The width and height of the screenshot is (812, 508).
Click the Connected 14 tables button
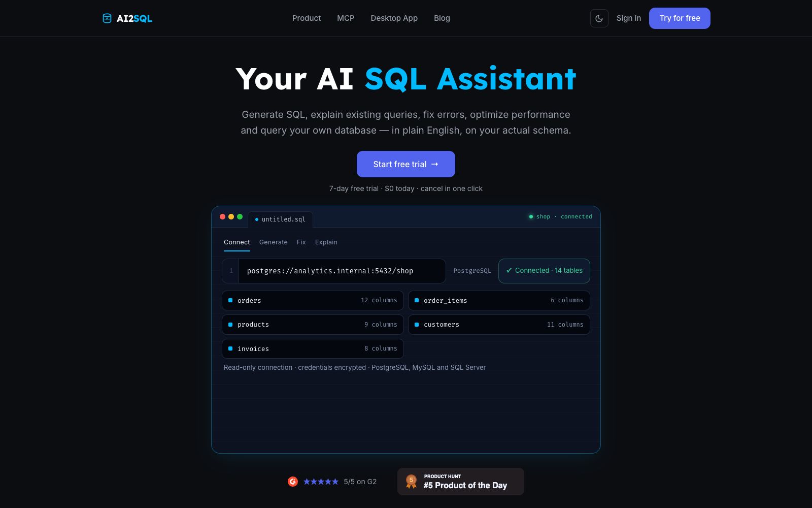point(544,271)
